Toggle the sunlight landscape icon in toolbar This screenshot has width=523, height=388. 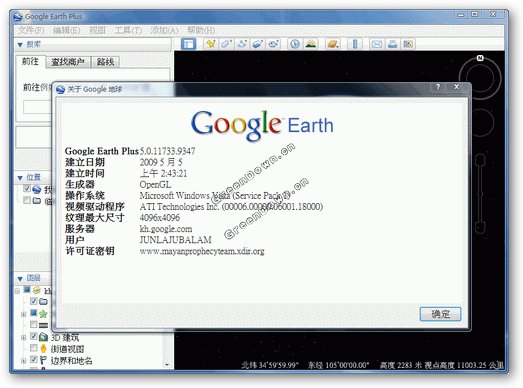click(311, 44)
